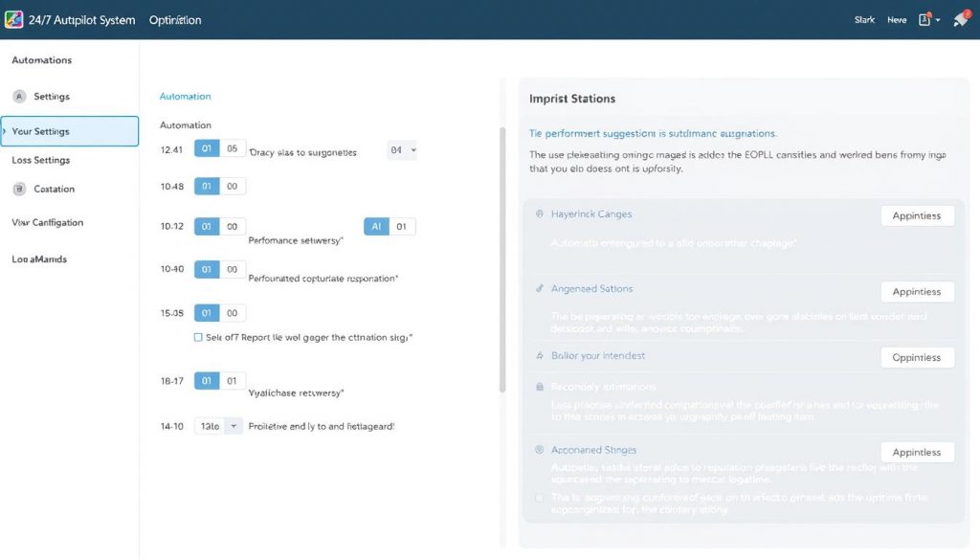The image size is (980, 560).
Task: Select the AI option in the 10.12 row
Action: pos(376,227)
